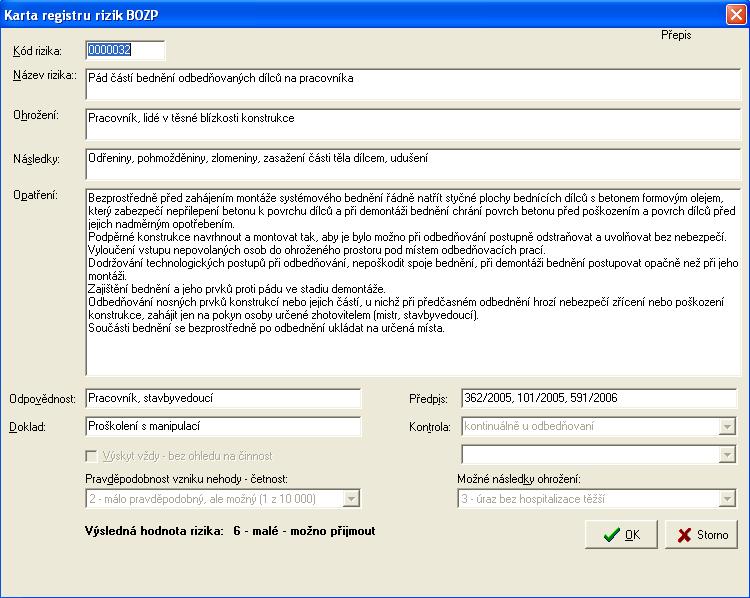Click the Kontrola label
This screenshot has height=598, width=750.
(430, 427)
